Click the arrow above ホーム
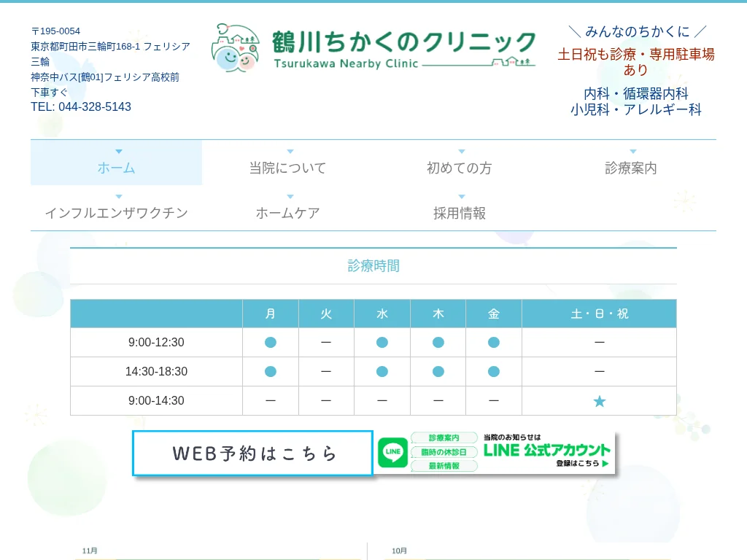 coord(119,152)
